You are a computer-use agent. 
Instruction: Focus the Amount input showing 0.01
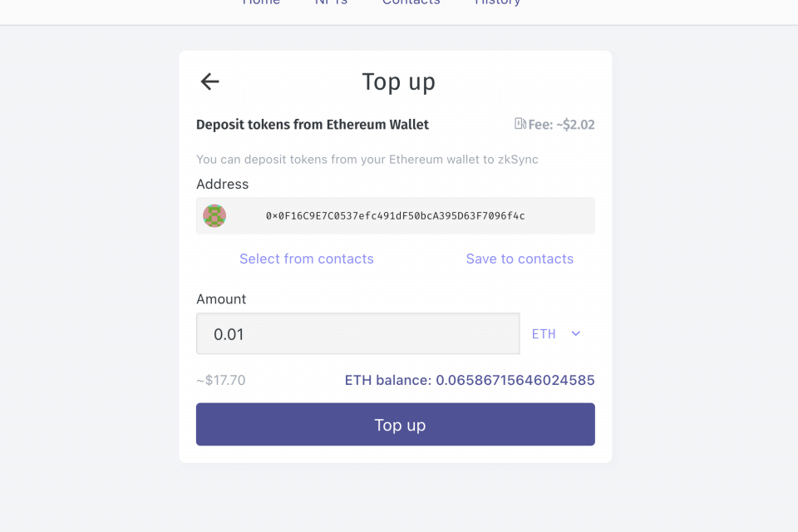(357, 334)
